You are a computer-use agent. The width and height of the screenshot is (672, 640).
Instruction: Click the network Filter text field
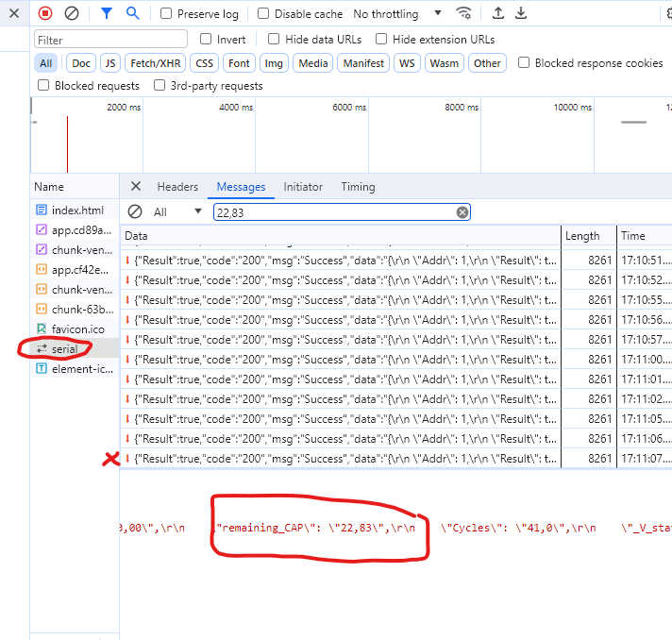[110, 40]
